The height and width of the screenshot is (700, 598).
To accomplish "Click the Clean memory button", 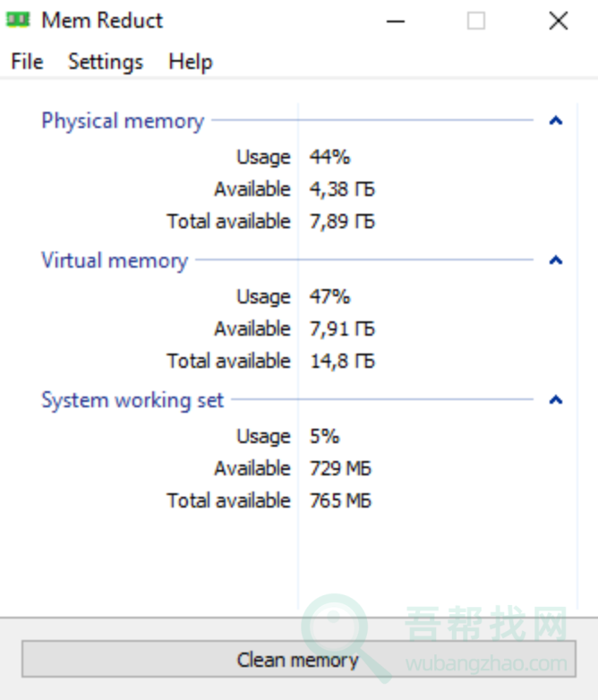I will click(299, 659).
